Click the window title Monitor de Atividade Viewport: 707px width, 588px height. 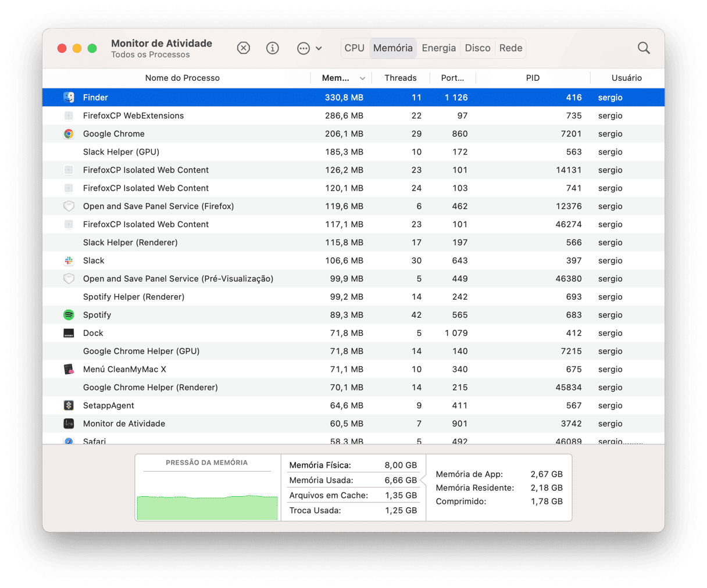click(x=162, y=44)
